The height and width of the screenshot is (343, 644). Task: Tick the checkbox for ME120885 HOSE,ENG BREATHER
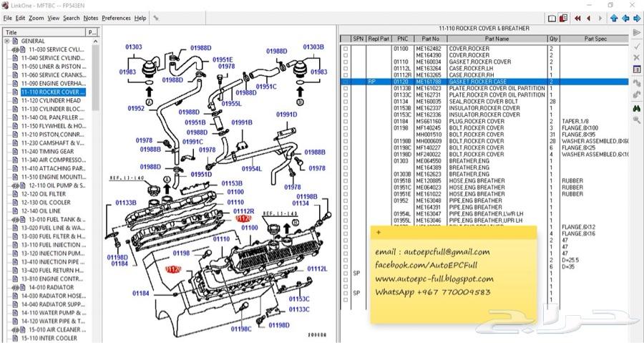point(346,180)
